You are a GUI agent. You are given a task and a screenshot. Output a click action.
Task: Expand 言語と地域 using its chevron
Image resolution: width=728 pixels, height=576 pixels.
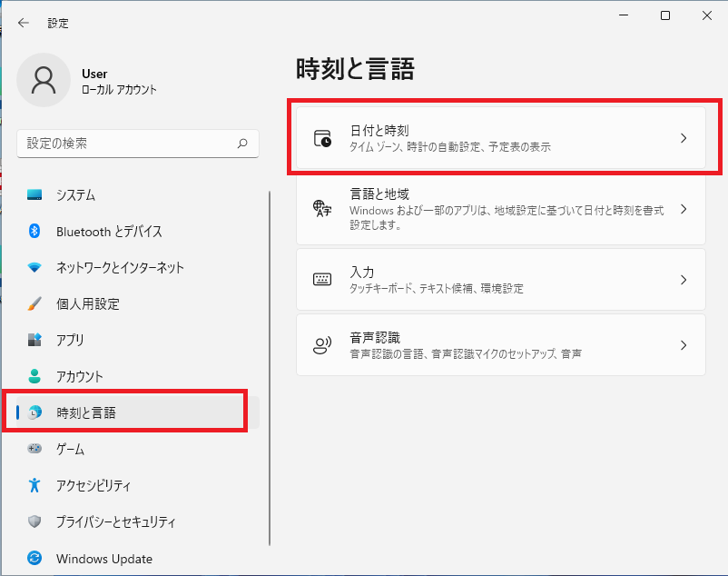coord(684,209)
